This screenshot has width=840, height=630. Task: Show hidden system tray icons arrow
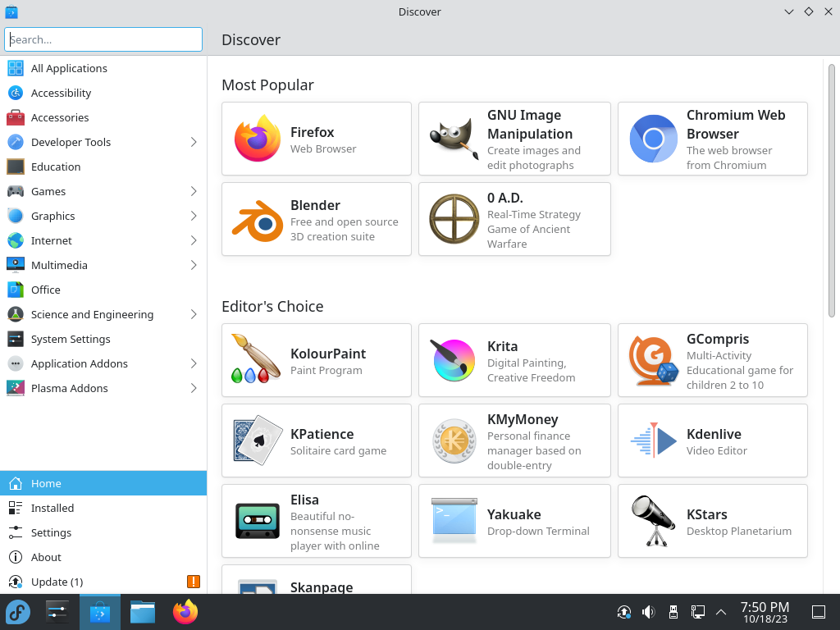[x=721, y=612]
